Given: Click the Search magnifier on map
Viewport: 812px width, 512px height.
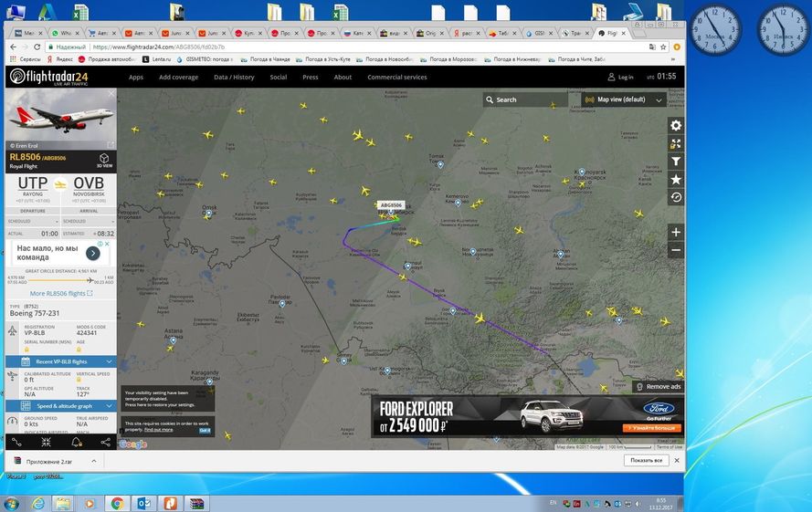Looking at the screenshot, I should [x=490, y=99].
